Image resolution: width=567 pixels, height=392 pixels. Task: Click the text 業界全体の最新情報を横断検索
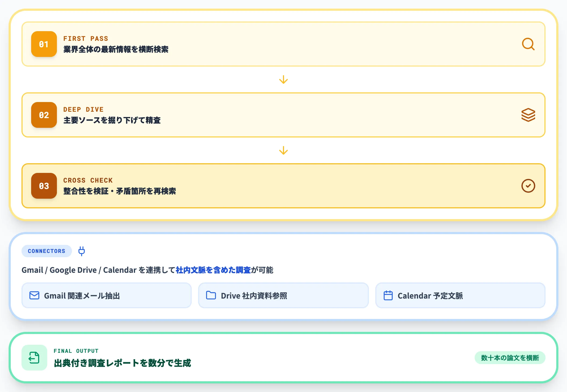pyautogui.click(x=116, y=49)
